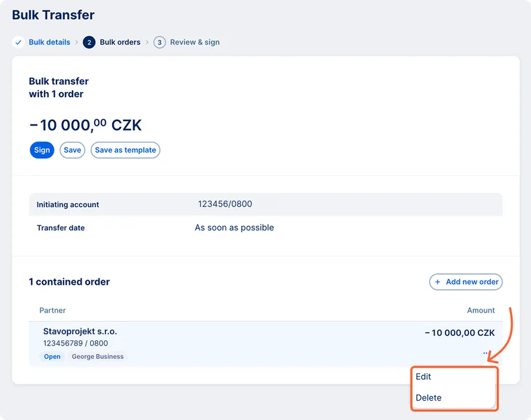Screen dimensions: 531x420
Task: Click Save as template
Action: point(125,149)
